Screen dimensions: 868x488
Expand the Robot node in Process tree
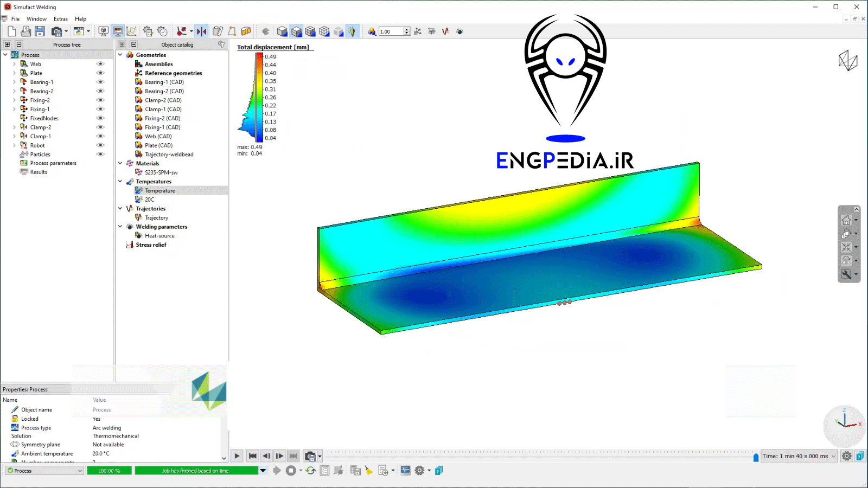coord(14,145)
